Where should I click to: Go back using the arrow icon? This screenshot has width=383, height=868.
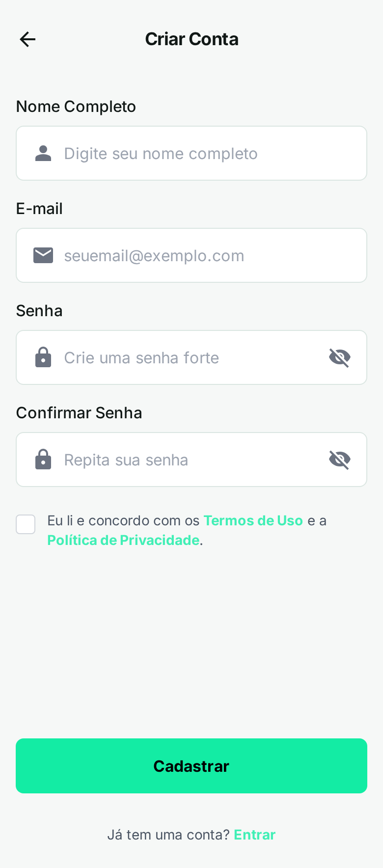27,39
